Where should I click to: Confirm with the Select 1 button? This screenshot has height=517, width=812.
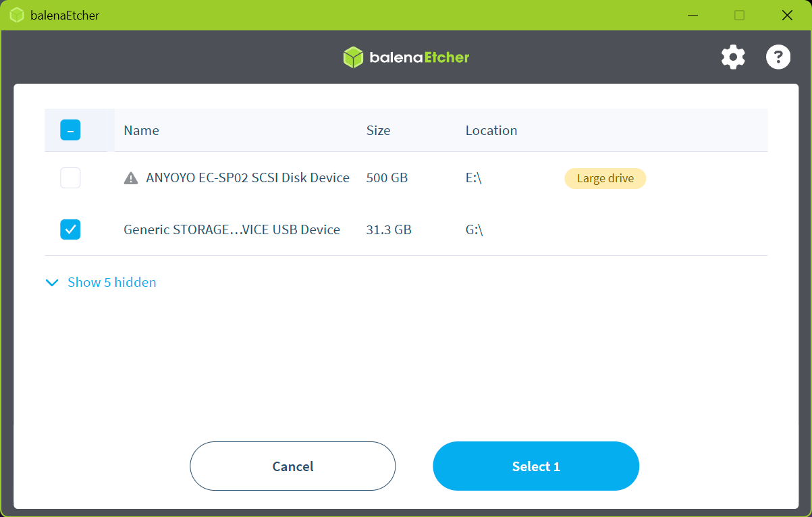coord(536,466)
